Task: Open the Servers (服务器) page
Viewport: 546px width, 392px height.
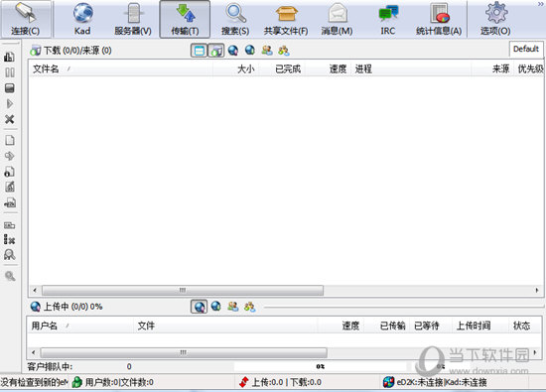Action: click(133, 19)
